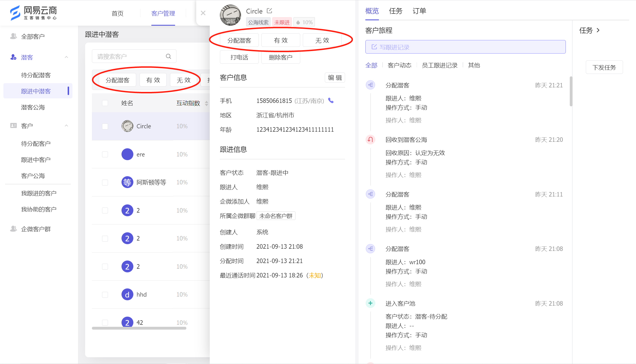
Task: Click the customer journey vertical scrollbar
Action: 571,91
